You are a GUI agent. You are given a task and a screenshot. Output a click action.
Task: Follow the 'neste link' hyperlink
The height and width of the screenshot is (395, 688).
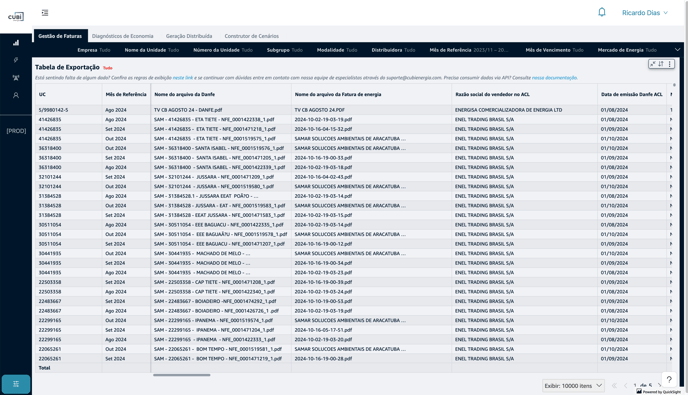click(183, 78)
